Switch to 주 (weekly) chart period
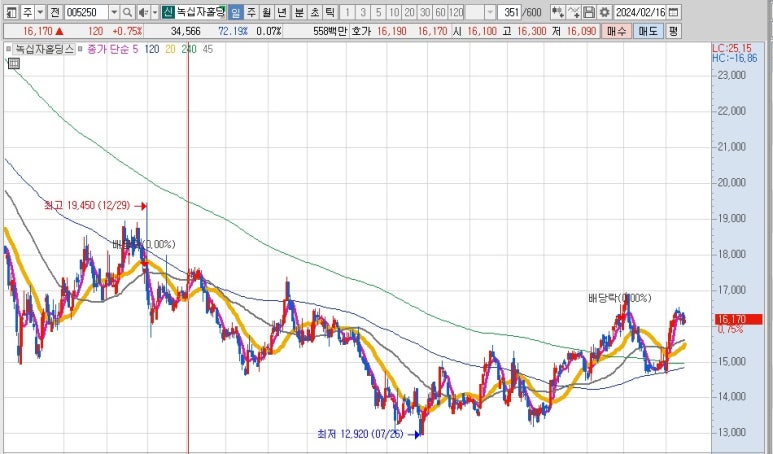 (x=250, y=12)
